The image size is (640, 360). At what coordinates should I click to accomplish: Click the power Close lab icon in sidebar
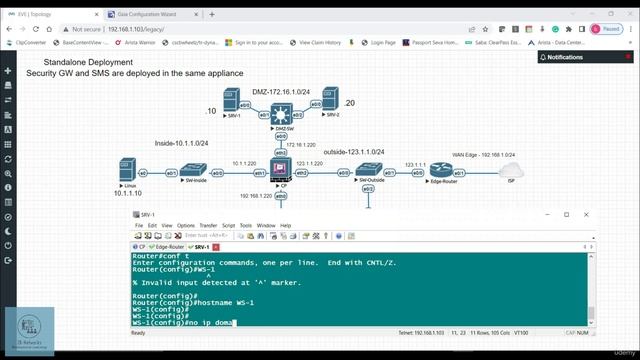tap(8, 246)
